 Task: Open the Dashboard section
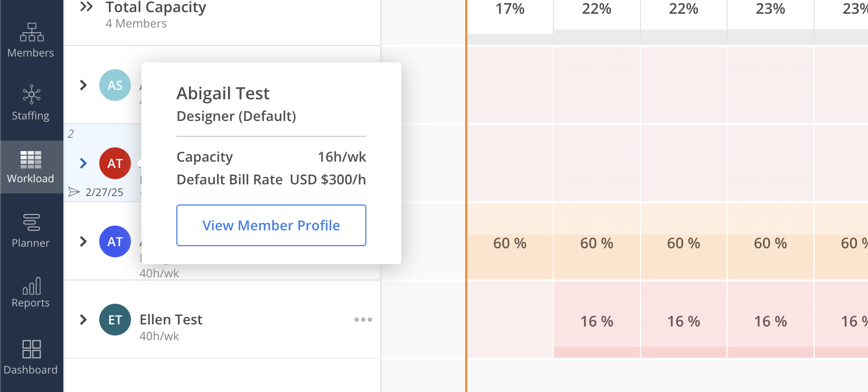click(x=31, y=357)
